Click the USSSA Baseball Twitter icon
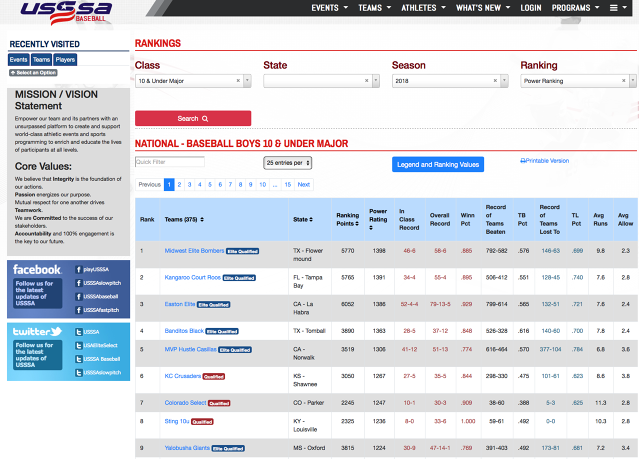639x459 pixels. 79,359
